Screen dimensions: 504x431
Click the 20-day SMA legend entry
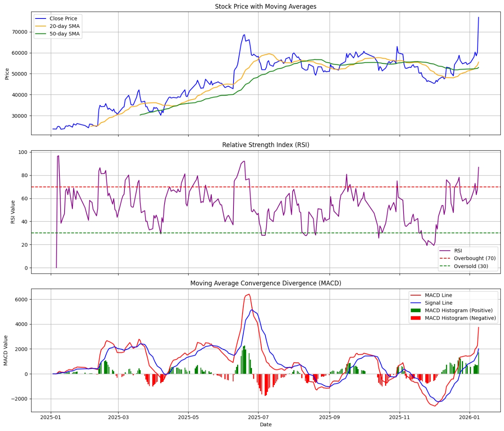tap(64, 26)
